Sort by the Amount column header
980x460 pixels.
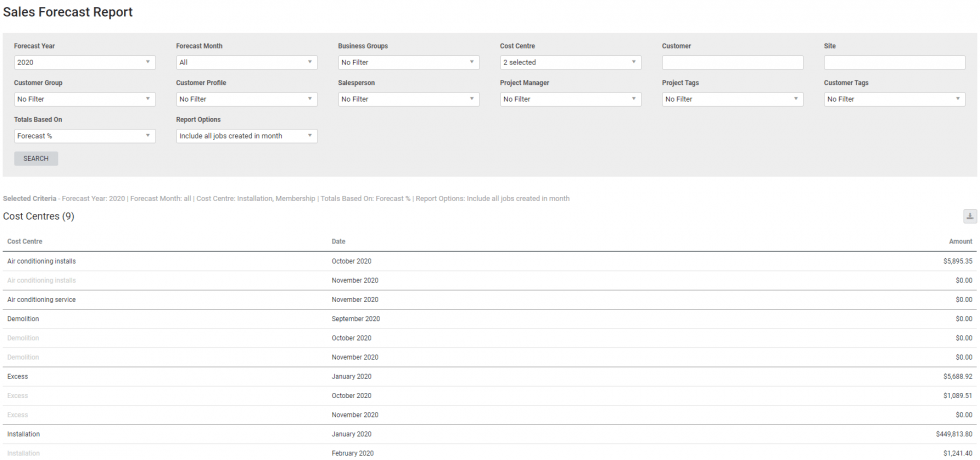click(960, 242)
